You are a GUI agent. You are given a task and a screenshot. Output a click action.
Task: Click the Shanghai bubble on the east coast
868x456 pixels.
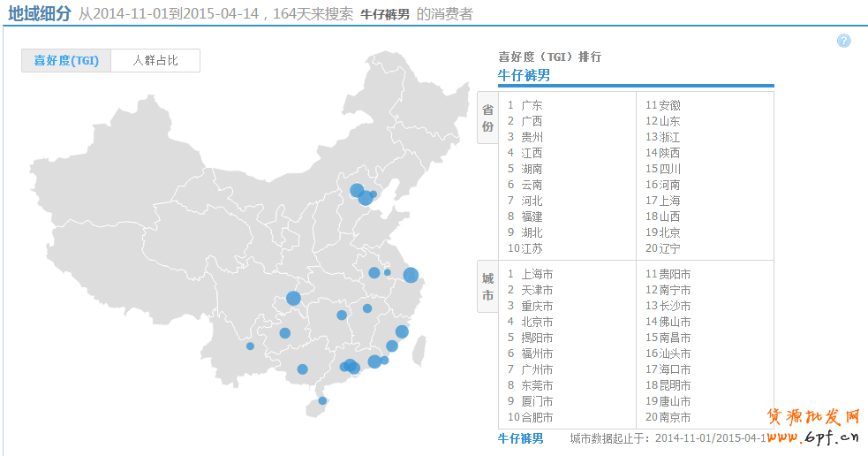(x=411, y=275)
